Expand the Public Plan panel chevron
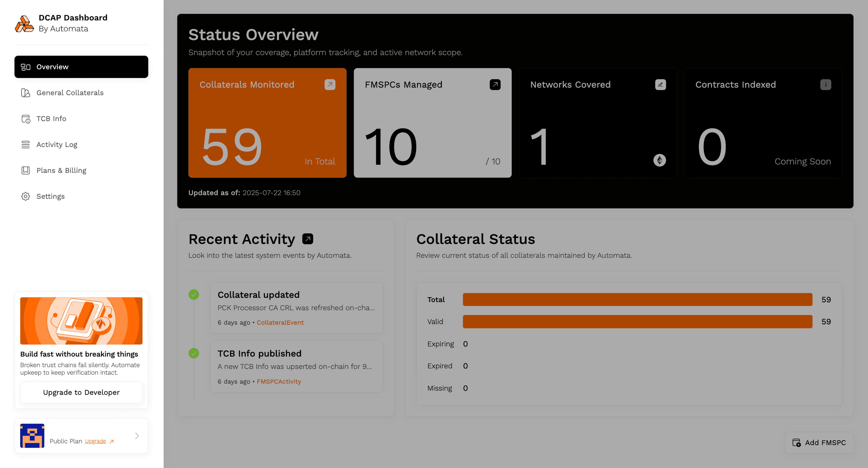The image size is (868, 468). pyautogui.click(x=137, y=436)
